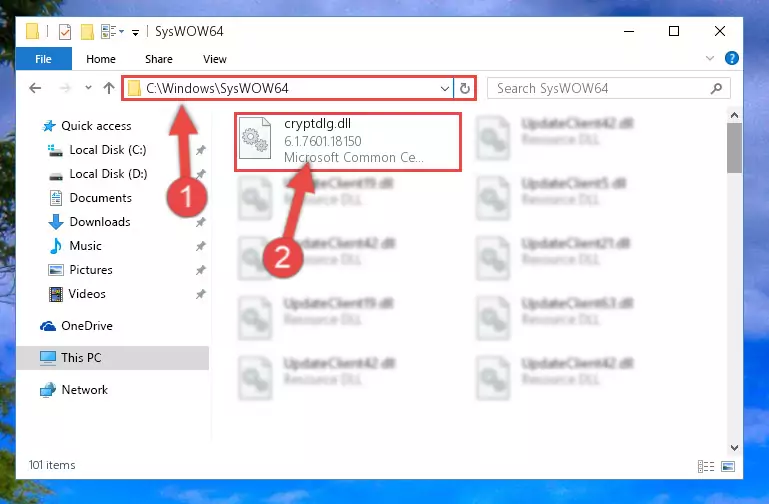769x504 pixels.
Task: Click the cryptdlg.dll gear file icon
Action: click(x=255, y=138)
